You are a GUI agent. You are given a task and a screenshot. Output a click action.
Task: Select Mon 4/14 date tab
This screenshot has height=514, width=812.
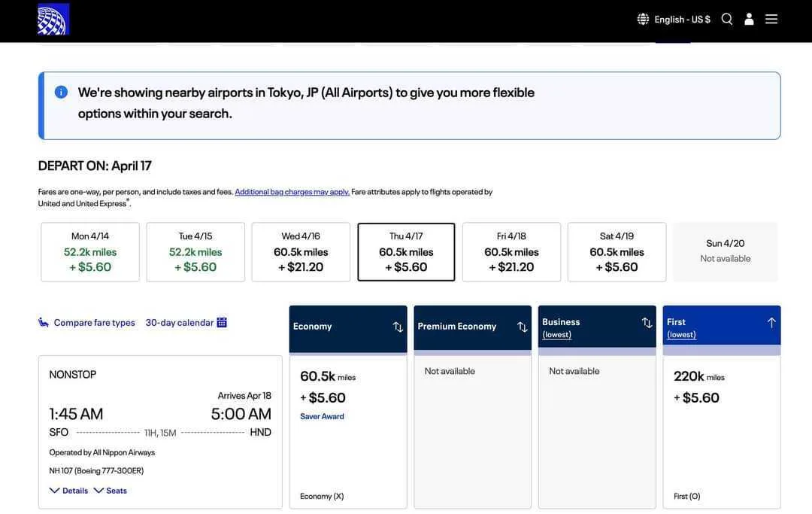click(90, 252)
